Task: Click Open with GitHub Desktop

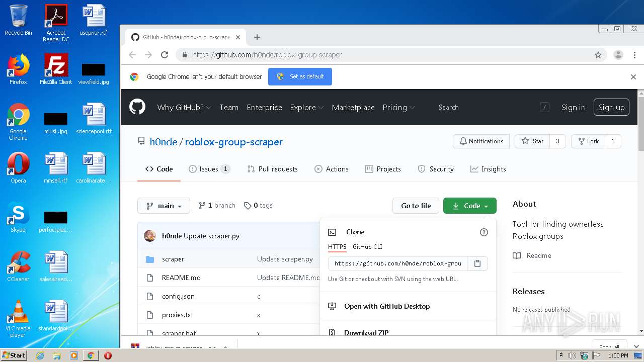Action: click(387, 306)
